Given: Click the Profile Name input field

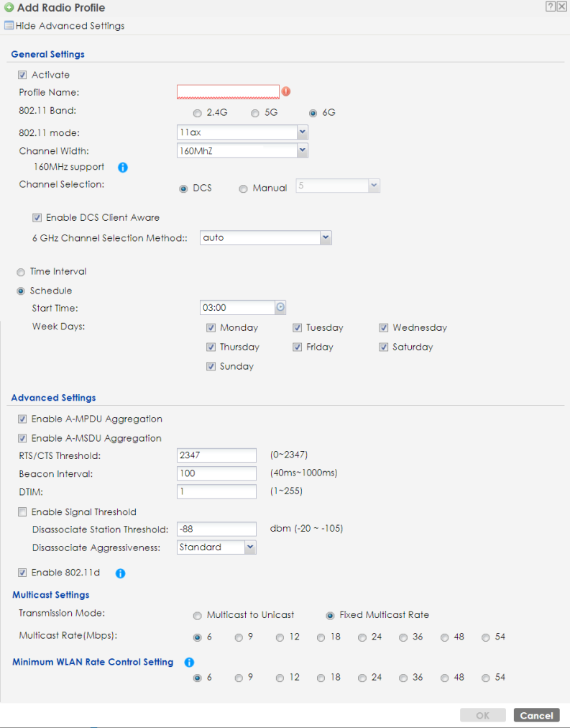Looking at the screenshot, I should (228, 92).
